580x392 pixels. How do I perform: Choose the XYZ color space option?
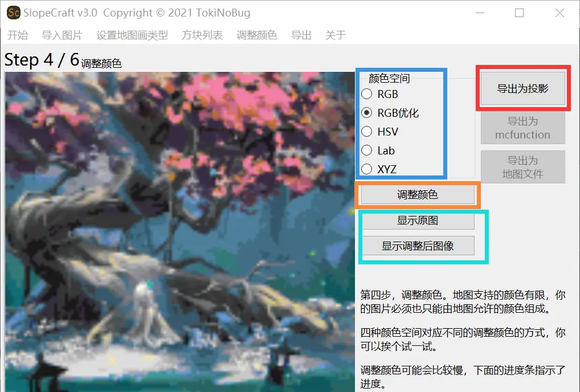(x=379, y=169)
